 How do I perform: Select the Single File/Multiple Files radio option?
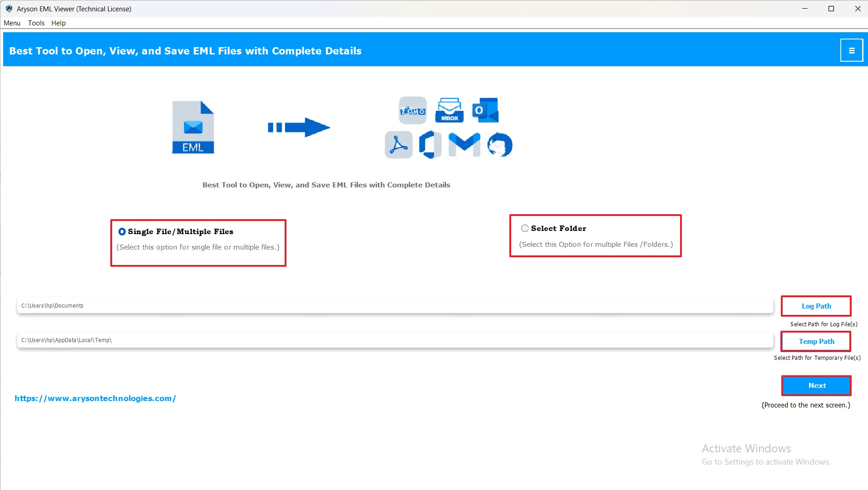tap(122, 232)
